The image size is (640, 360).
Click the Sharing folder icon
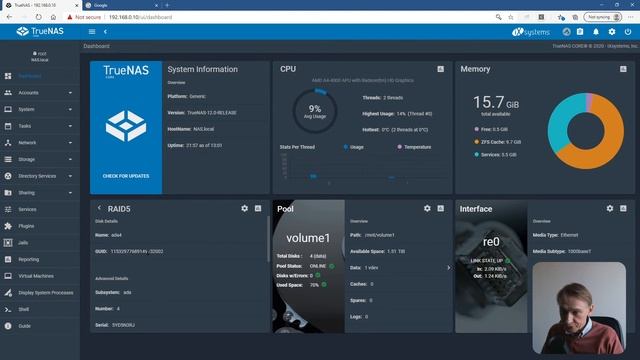[8, 193]
